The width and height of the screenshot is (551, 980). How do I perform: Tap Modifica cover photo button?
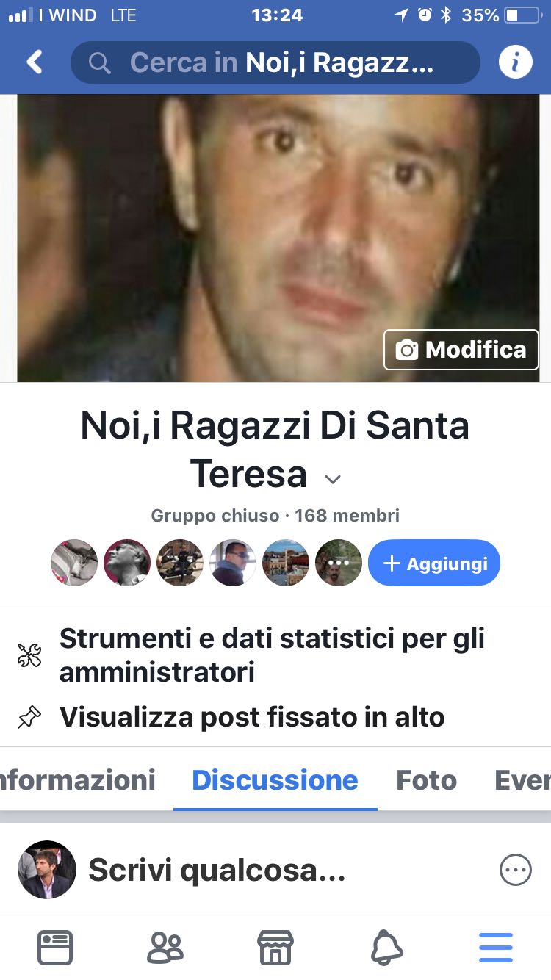pos(461,350)
